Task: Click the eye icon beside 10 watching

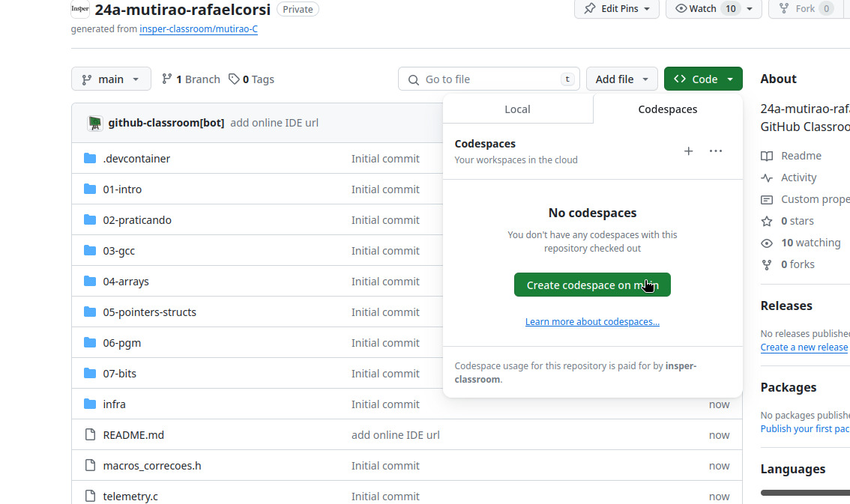Action: (767, 243)
